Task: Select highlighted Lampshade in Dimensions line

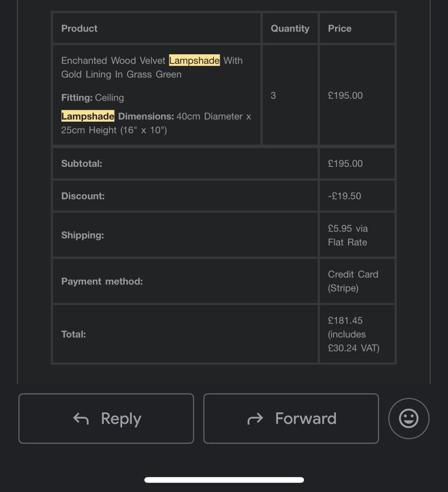Action: 87,116
